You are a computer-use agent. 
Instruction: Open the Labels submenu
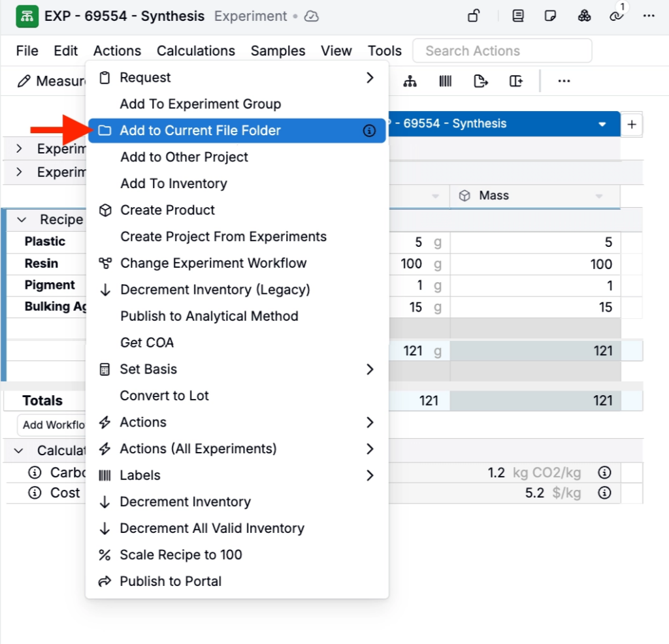pos(237,475)
